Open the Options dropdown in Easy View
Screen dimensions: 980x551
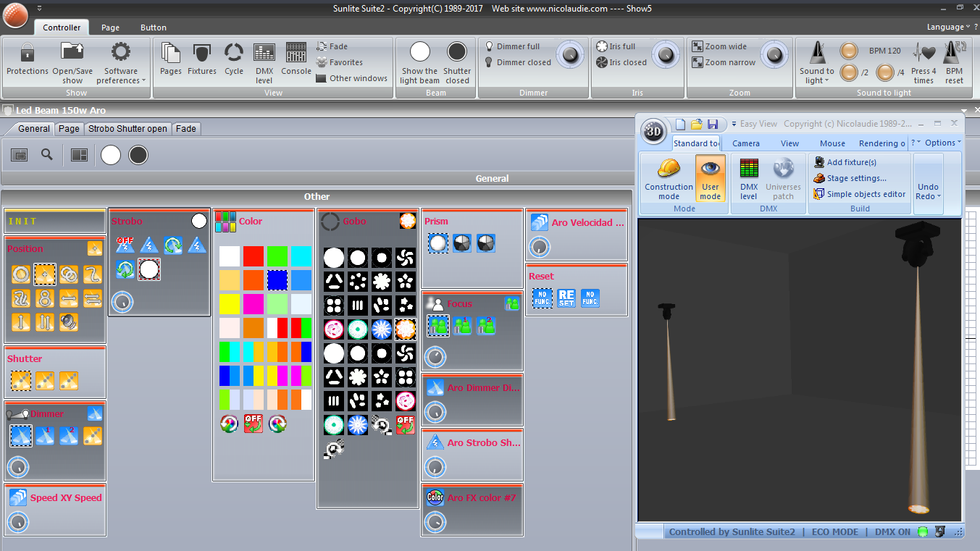[943, 143]
